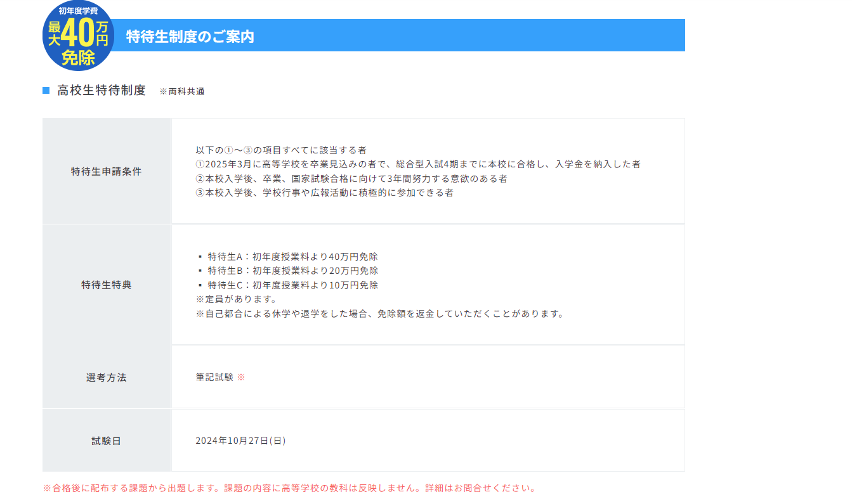The height and width of the screenshot is (504, 852).
Task: Select the 特待生制度のご案内 banner title
Action: pos(190,37)
